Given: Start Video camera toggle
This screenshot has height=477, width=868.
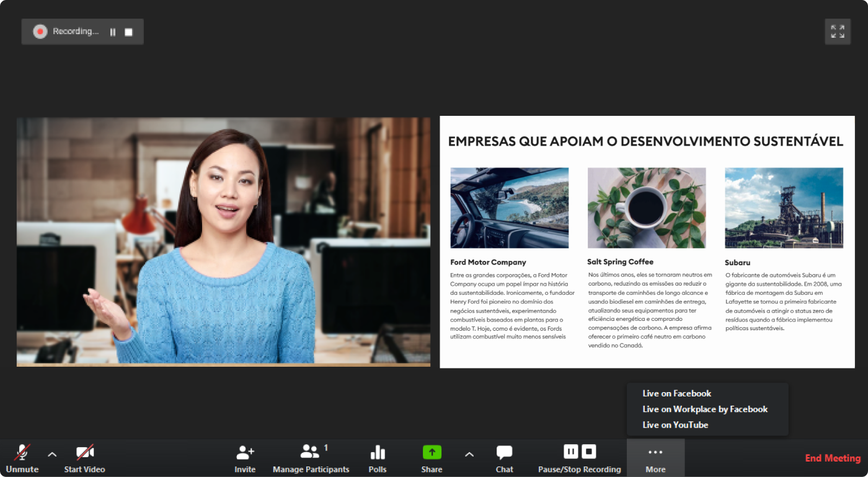Looking at the screenshot, I should click(85, 458).
